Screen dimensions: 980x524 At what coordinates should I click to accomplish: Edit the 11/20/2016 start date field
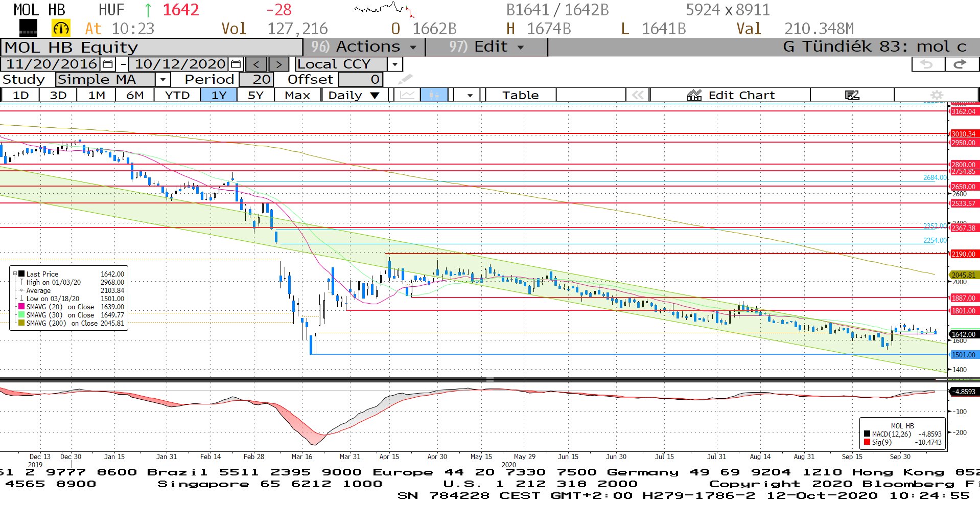pyautogui.click(x=51, y=64)
